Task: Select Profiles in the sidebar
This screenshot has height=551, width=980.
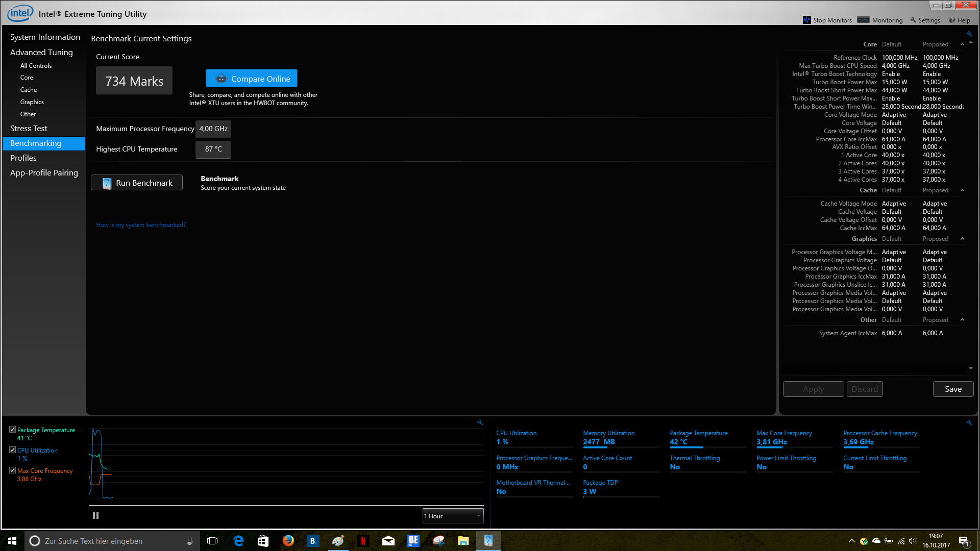Action: pos(23,158)
